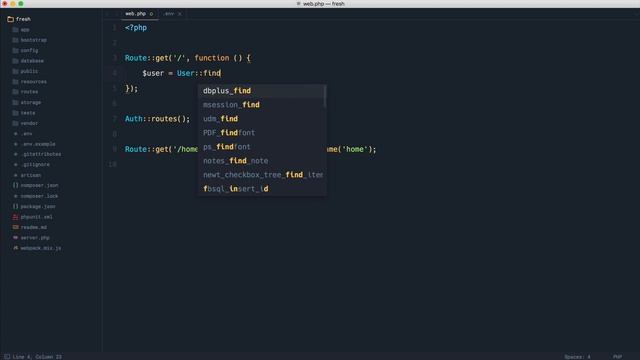The width and height of the screenshot is (640, 360).
Task: Open the routes folder in sidebar
Action: (29, 92)
